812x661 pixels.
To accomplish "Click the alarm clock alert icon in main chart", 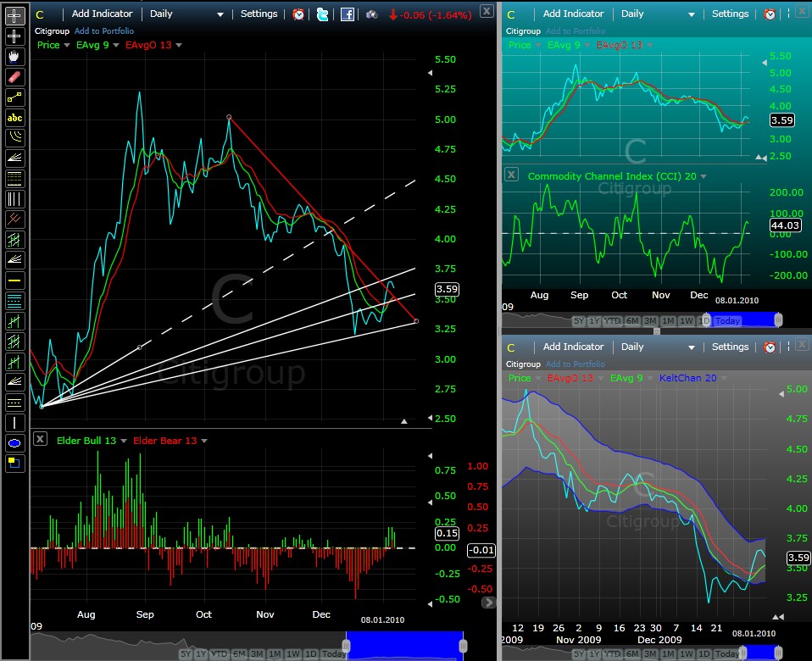I will (298, 14).
